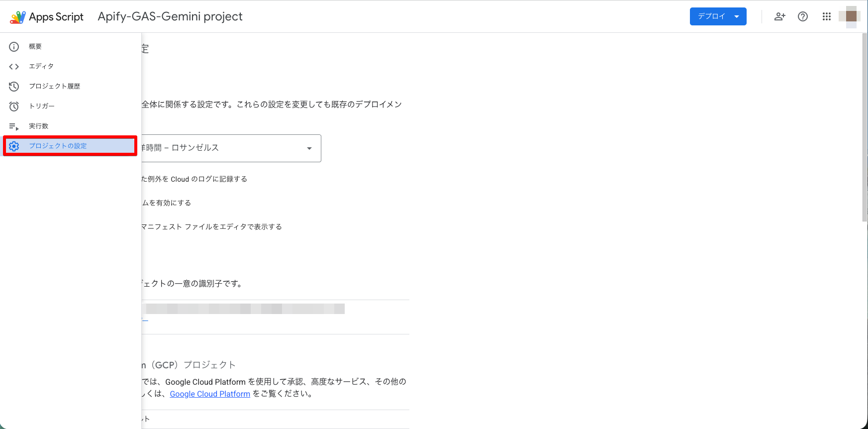Click the vertical page scrollbar
Viewport: 868px width, 429px height.
[x=865, y=127]
